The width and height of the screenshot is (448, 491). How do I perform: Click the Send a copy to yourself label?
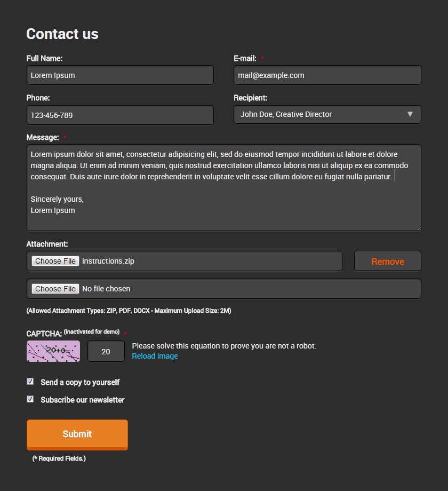click(x=80, y=382)
